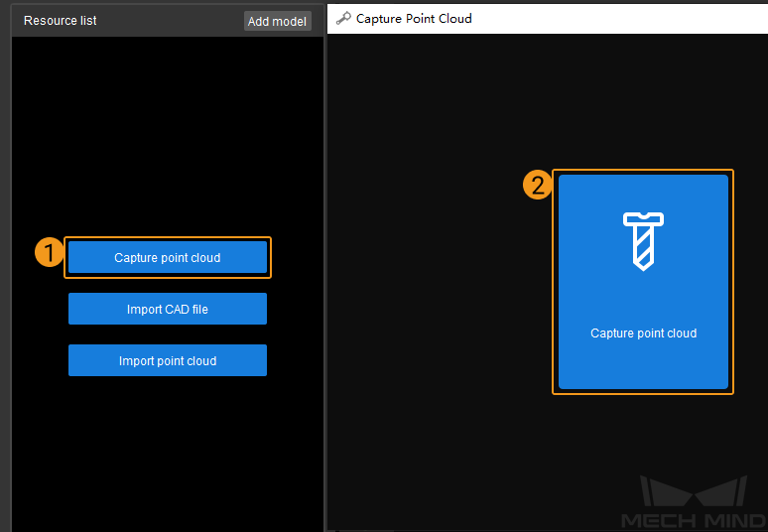Viewport: 768px width, 532px height.
Task: Click the MECH MIND watermark text
Action: pyautogui.click(x=692, y=520)
